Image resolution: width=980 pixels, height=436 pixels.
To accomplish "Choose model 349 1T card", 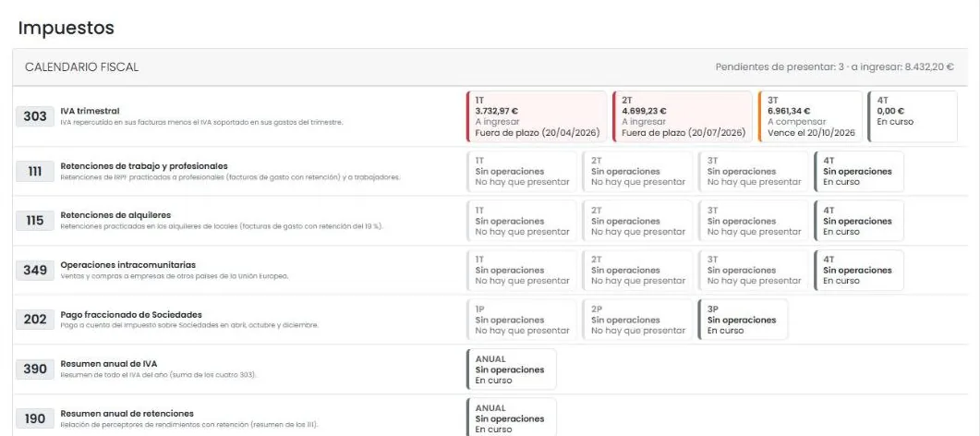I will 522,271.
